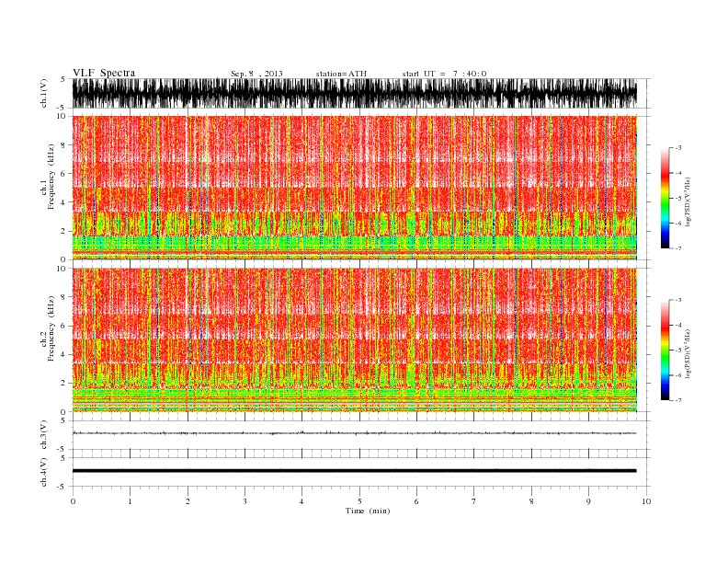
Task: Click the '4' kHz tick of ch.2 spectrogram
Action: (x=63, y=354)
